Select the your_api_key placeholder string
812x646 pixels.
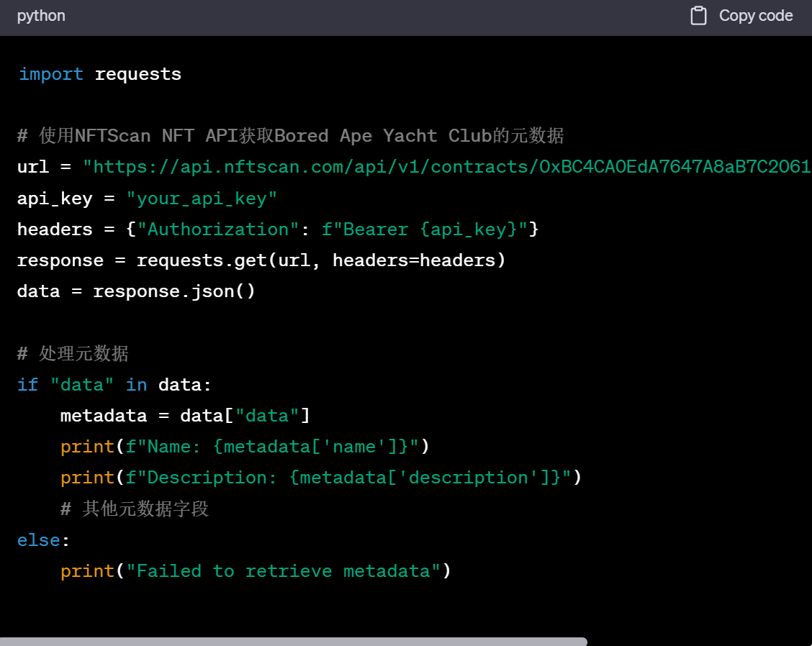pyautogui.click(x=202, y=198)
